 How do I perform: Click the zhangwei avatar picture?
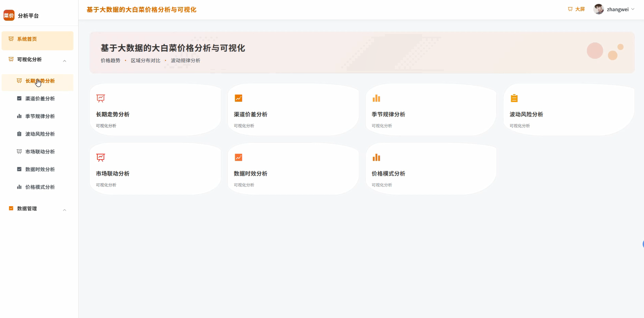pos(599,9)
